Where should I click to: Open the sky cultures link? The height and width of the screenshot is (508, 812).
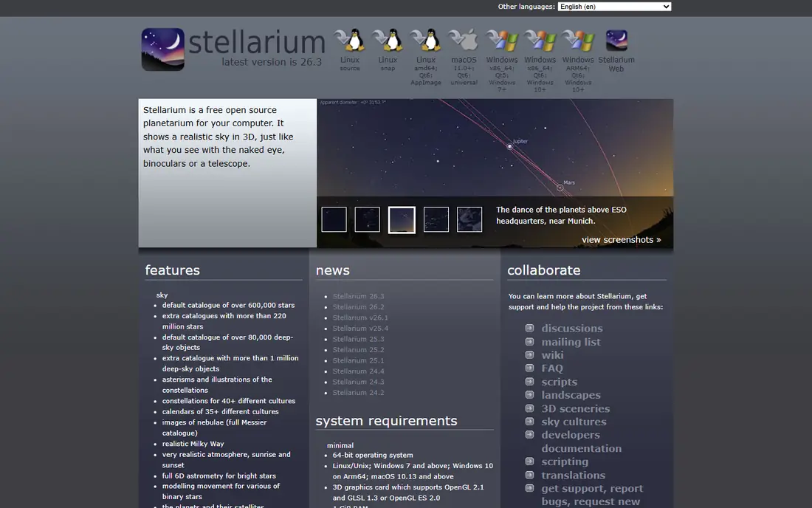pos(574,422)
